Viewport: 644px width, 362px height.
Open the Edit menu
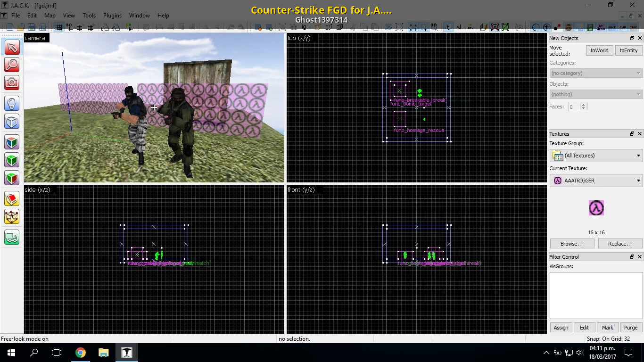click(32, 16)
